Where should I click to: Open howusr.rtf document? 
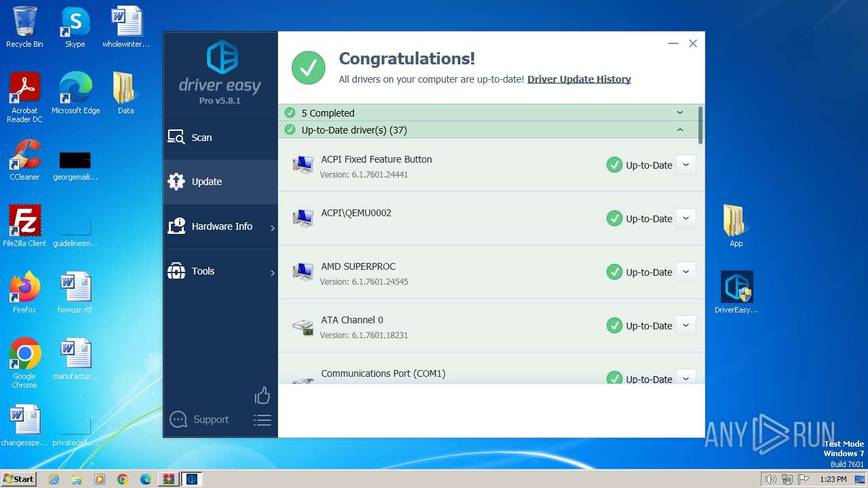click(75, 293)
